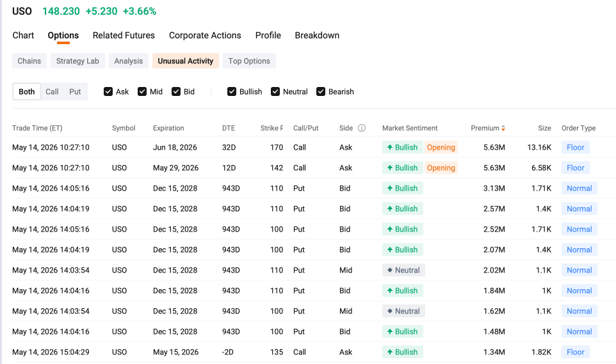Click the 13.16K size value
The width and height of the screenshot is (616, 364).
tap(539, 147)
